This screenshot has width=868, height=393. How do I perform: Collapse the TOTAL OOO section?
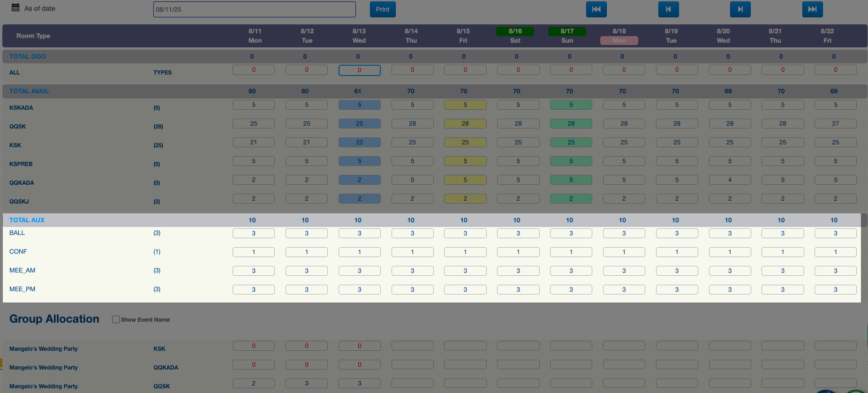[x=28, y=56]
